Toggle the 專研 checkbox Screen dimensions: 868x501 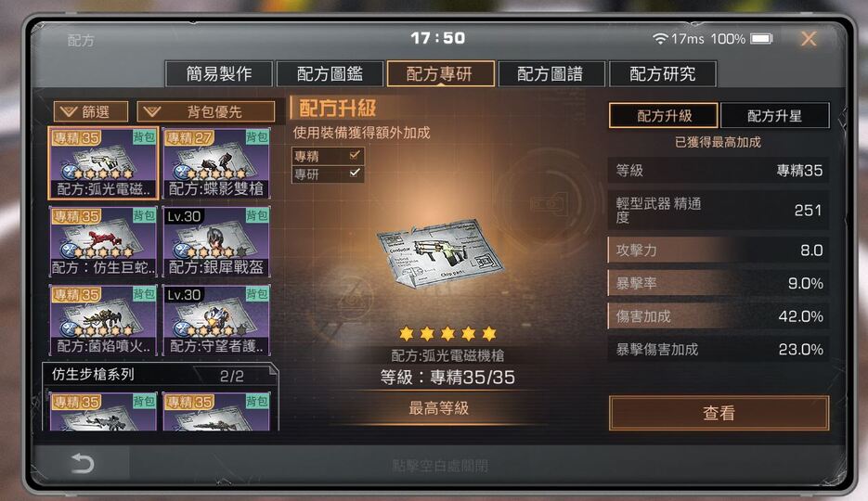(x=355, y=173)
